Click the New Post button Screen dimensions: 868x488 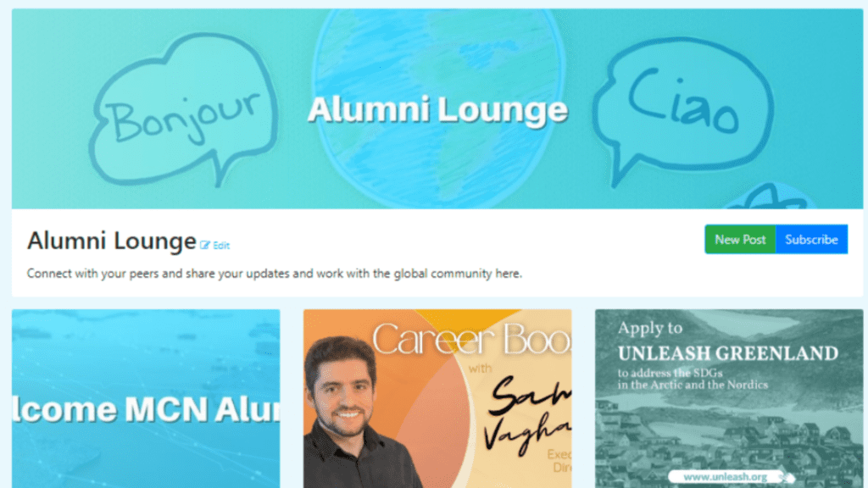740,240
